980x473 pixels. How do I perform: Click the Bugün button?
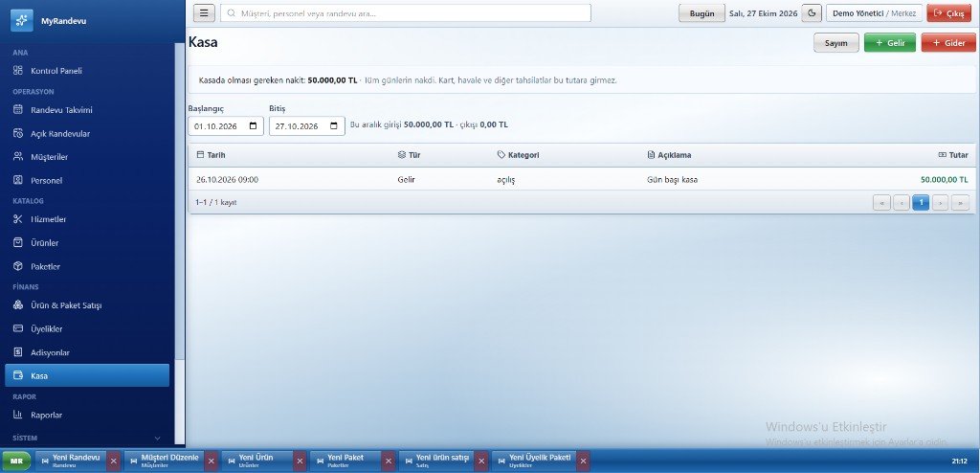[702, 13]
